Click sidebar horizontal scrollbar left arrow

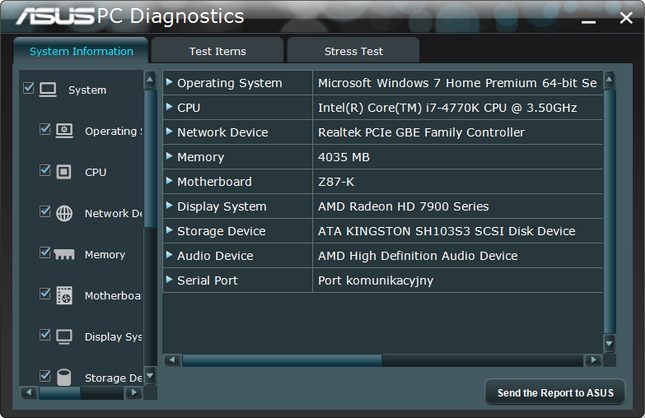point(29,392)
